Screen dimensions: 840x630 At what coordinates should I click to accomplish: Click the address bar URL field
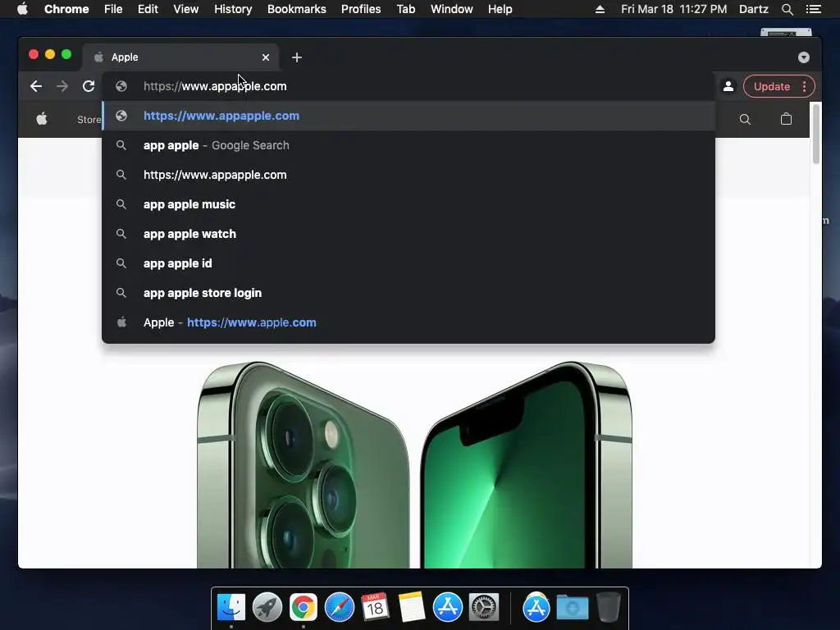click(407, 86)
